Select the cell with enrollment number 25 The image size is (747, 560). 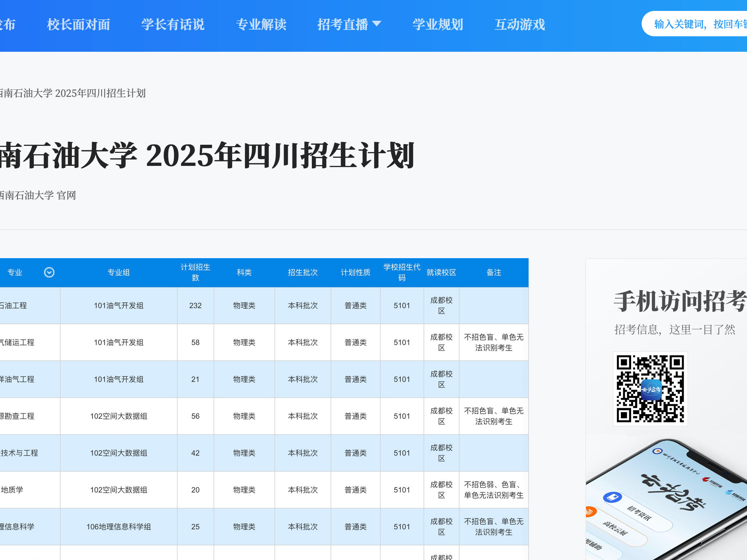[196, 527]
